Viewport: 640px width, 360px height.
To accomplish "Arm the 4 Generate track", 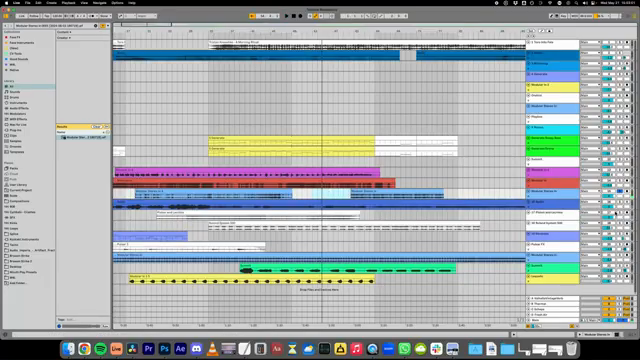I will [627, 74].
